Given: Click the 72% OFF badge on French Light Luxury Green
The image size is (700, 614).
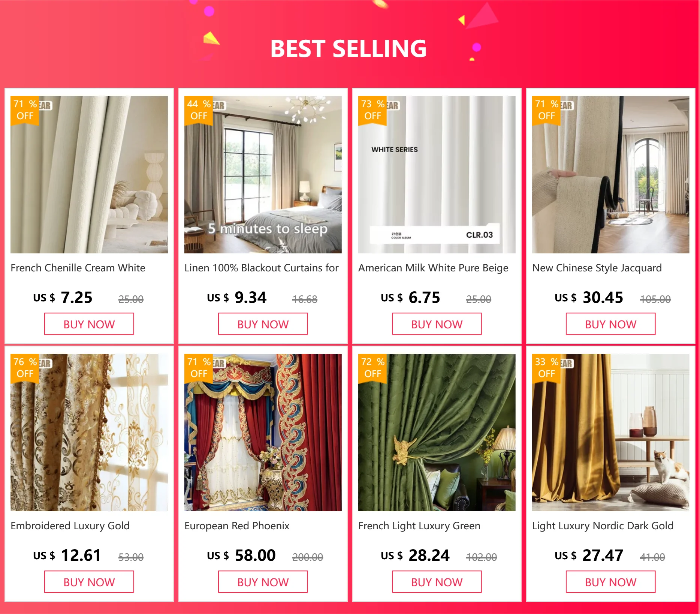Looking at the screenshot, I should [372, 368].
